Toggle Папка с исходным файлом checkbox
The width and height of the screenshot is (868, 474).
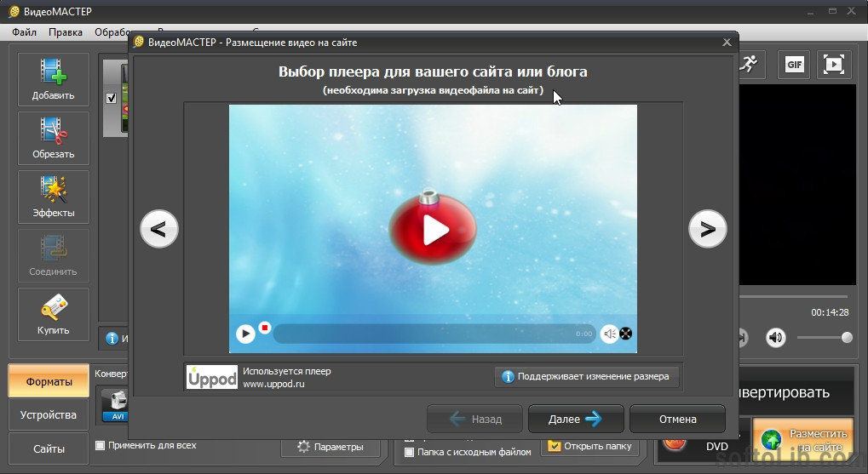pyautogui.click(x=409, y=452)
